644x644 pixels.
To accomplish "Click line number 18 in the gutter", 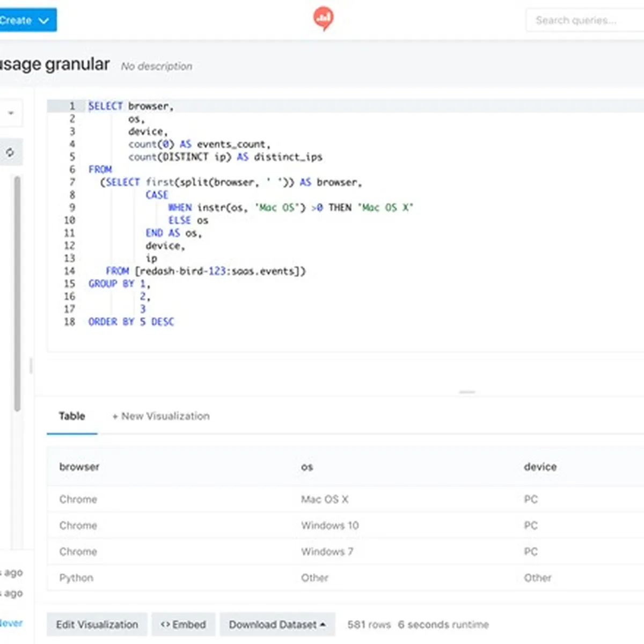I will [x=70, y=322].
